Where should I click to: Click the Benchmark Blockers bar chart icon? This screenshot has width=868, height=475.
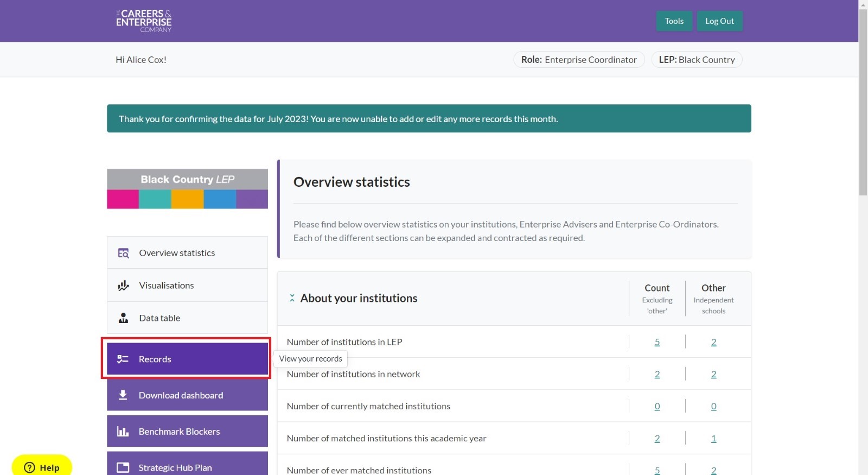point(123,432)
